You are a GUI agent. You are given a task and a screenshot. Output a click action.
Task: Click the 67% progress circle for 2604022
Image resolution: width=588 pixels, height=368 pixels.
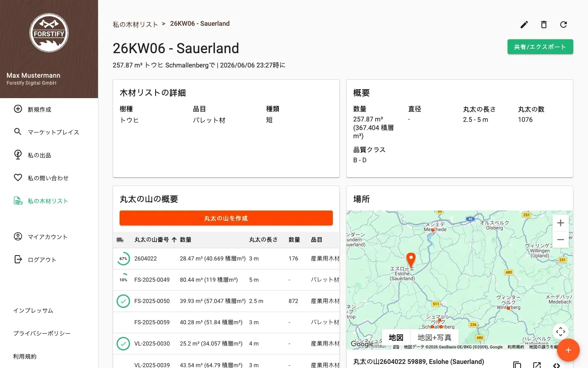[123, 258]
